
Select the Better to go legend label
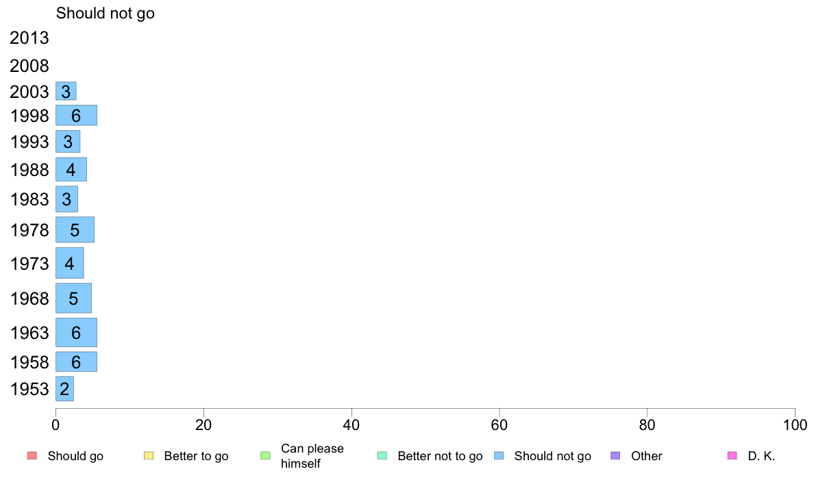[196, 456]
